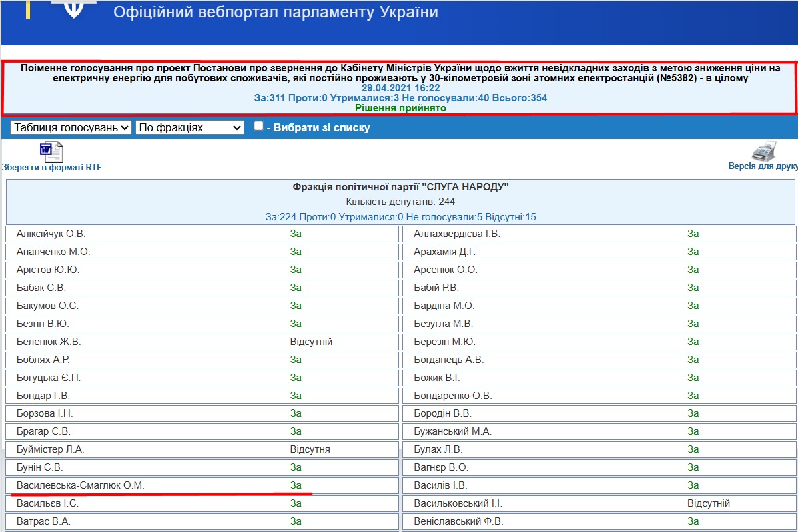Select deputy name 'Василевська-Смаглюк О.М.'
This screenshot has height=532, width=798.
point(81,485)
